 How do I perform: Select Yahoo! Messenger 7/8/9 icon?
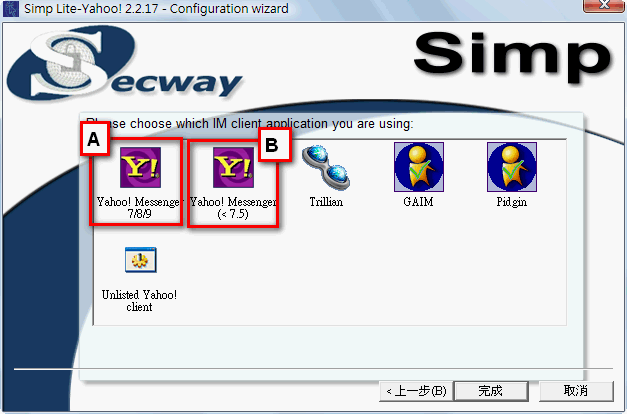point(140,167)
